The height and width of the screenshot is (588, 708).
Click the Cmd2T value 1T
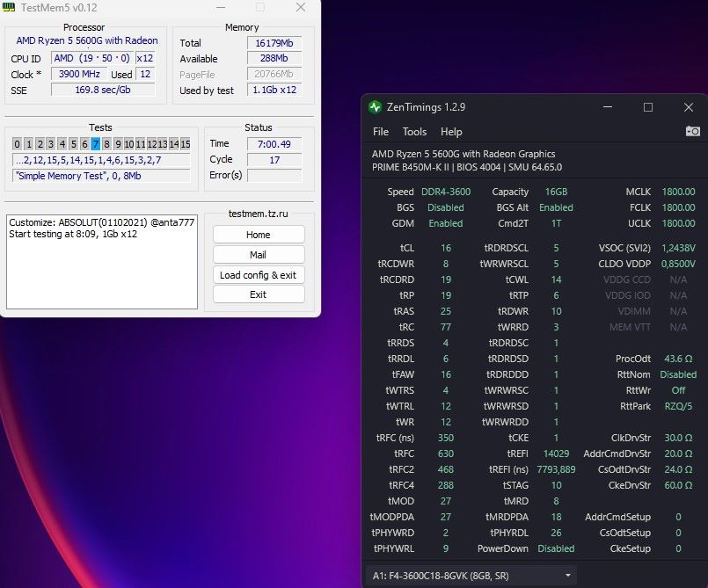coord(556,223)
